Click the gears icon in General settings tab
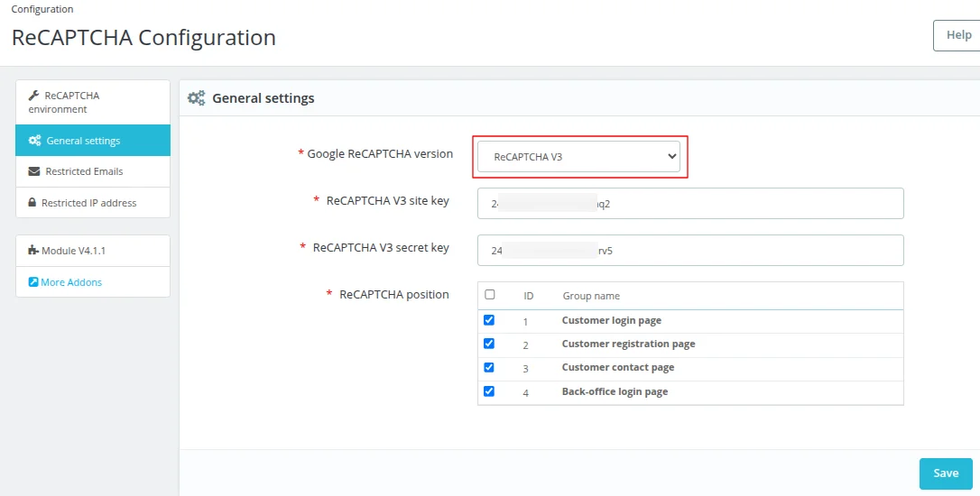 click(x=34, y=141)
